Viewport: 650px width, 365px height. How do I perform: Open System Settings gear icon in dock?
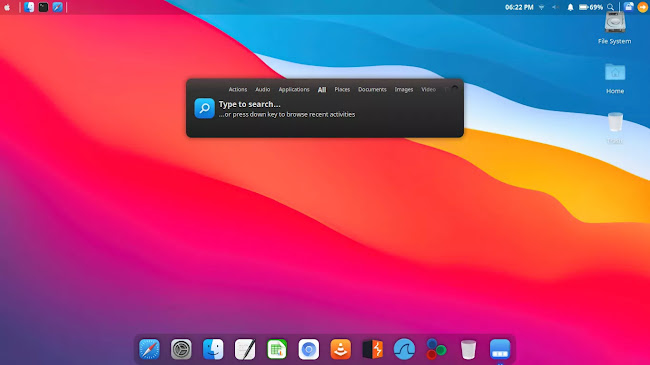coord(181,349)
